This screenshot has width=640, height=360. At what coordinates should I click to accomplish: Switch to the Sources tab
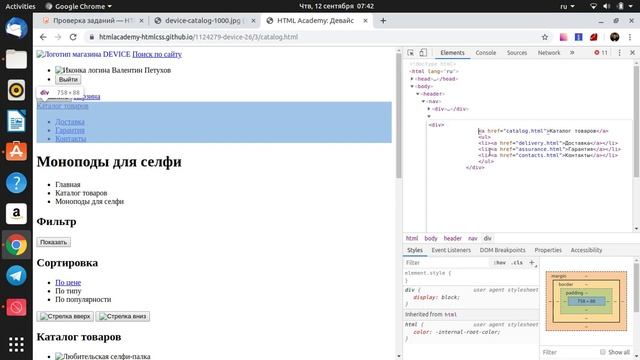point(517,53)
